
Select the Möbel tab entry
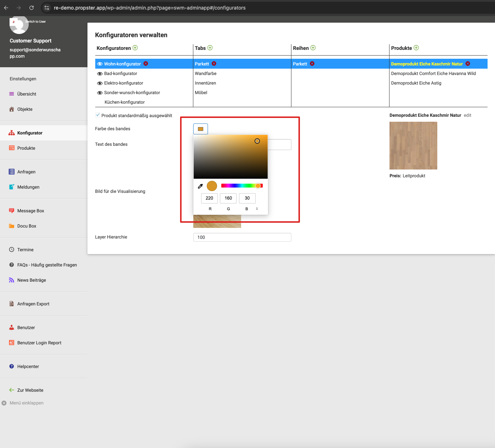pyautogui.click(x=201, y=93)
